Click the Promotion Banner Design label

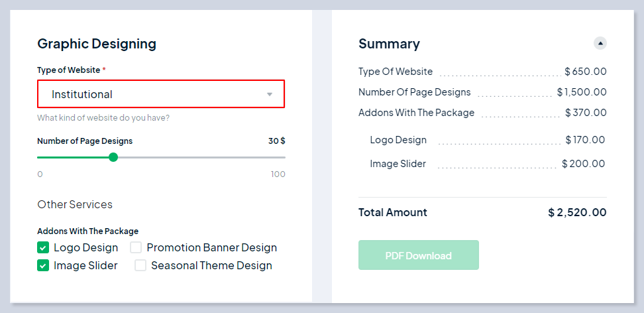tap(211, 248)
